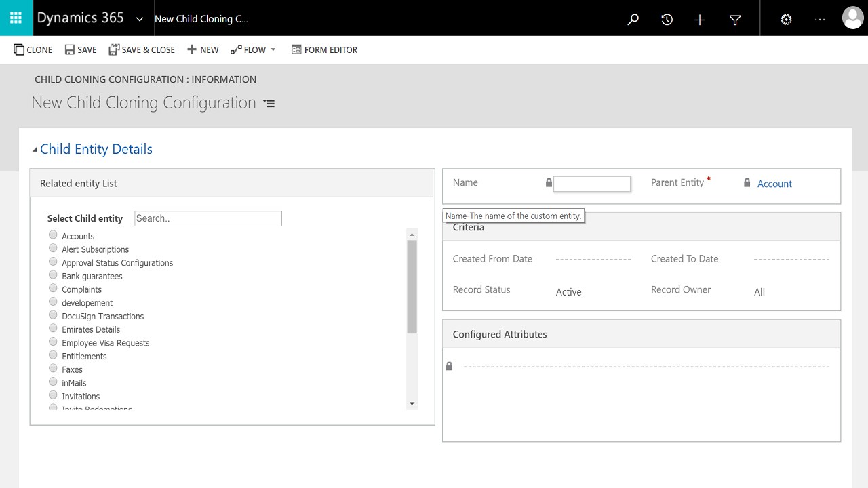Click the Name input field
The image size is (868, 488).
[x=592, y=184]
